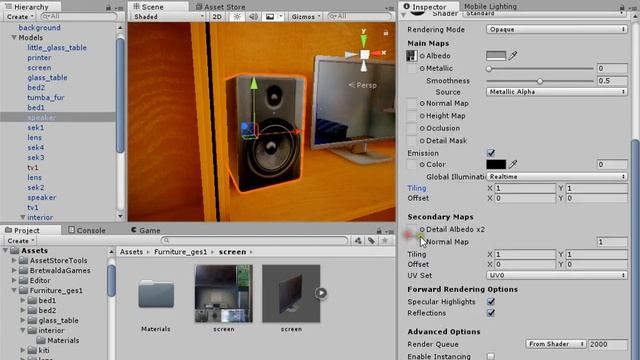Pick Emission color with eyedropper
This screenshot has height=360, width=640.
pos(513,164)
